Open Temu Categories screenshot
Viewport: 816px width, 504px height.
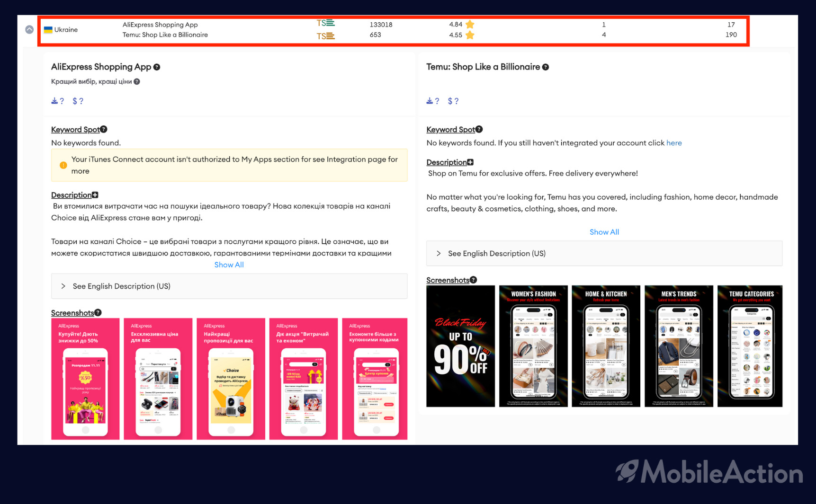[x=750, y=346]
